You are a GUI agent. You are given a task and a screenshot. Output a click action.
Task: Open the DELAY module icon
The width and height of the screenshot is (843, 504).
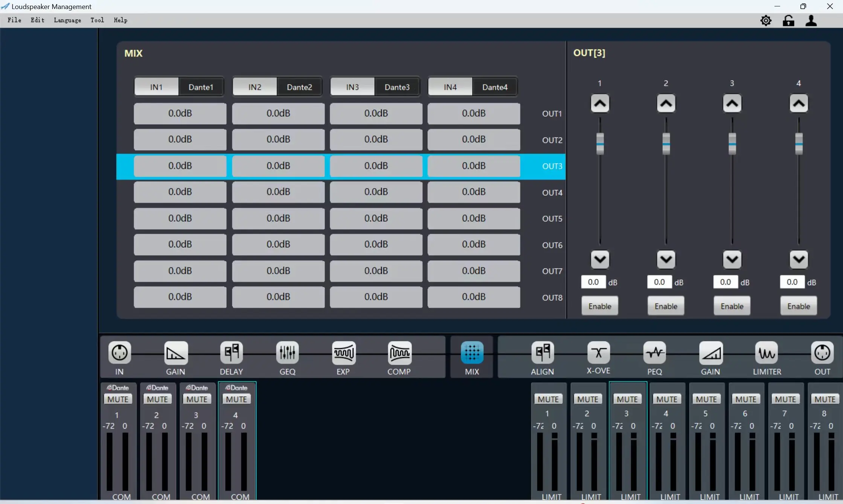tap(231, 353)
